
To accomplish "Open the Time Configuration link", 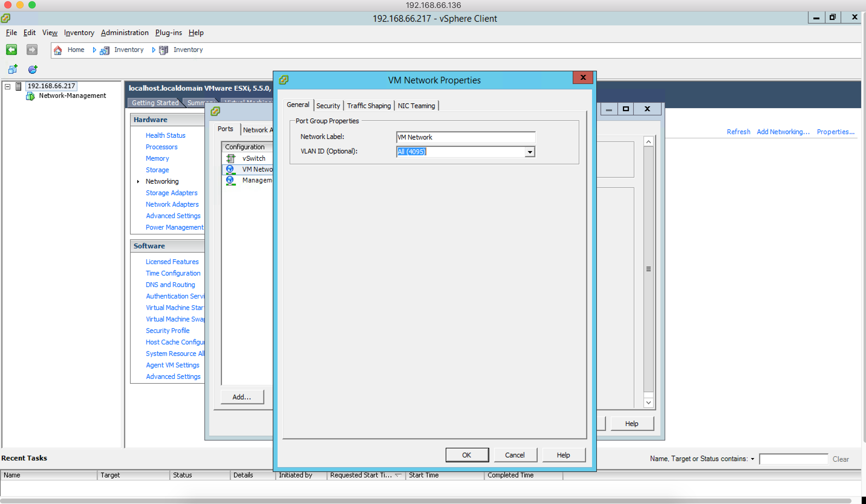I will (173, 273).
